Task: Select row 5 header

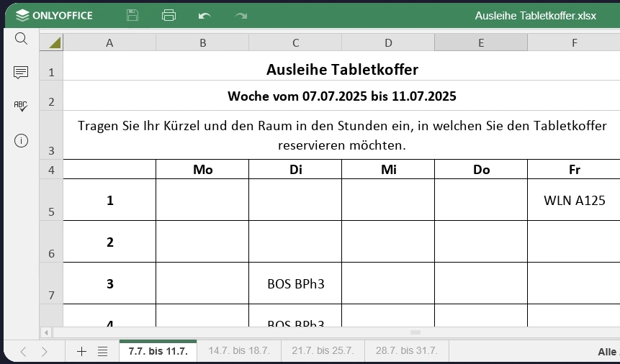Action: [51, 201]
